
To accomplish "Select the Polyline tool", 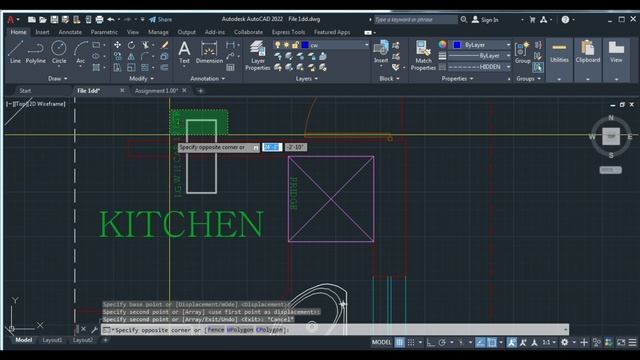I will tap(36, 52).
